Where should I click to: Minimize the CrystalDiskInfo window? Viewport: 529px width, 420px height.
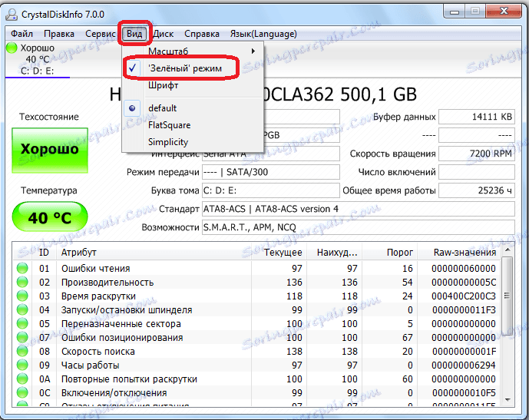455,12
